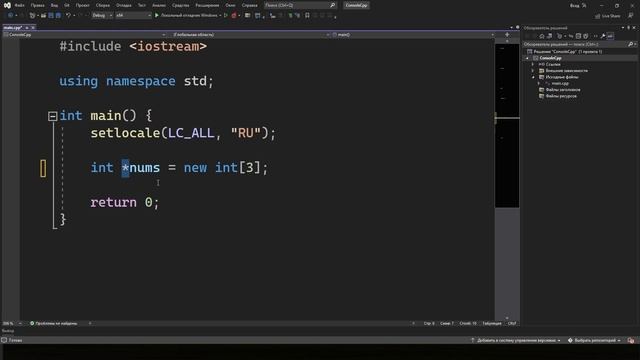Click Solution Explorer search magnifier icon
Image resolution: width=640 pixels, height=360 pixels.
click(x=631, y=44)
